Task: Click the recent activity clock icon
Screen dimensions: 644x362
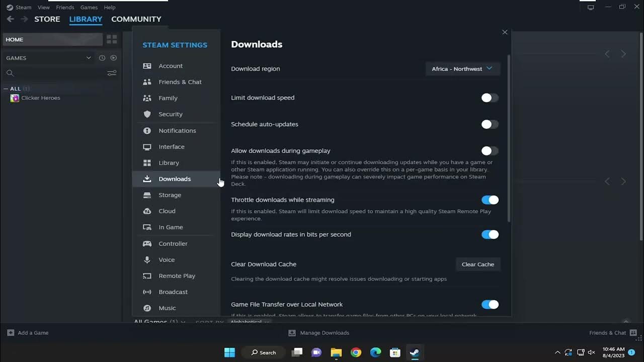Action: [x=102, y=58]
